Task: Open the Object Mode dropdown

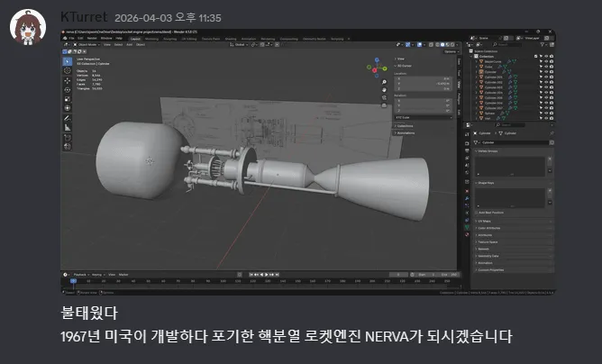Action: 87,44
